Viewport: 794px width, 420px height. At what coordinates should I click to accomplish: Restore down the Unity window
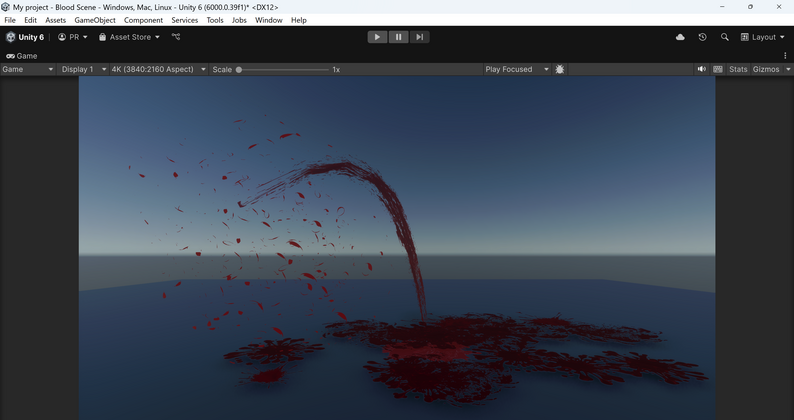(x=750, y=7)
